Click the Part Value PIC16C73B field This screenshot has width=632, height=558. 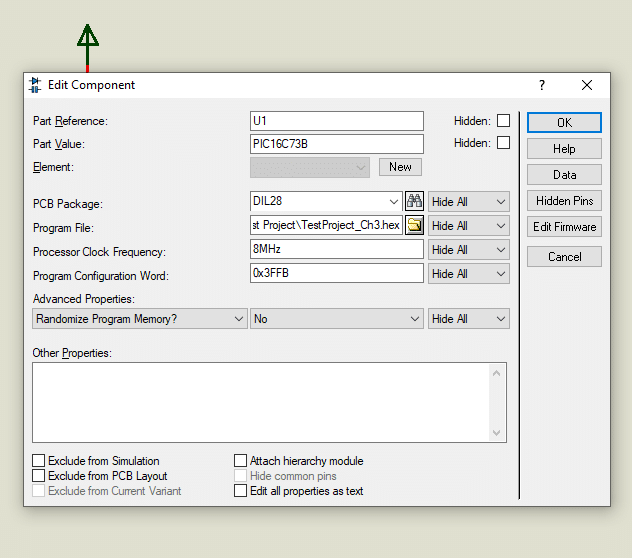(x=337, y=144)
